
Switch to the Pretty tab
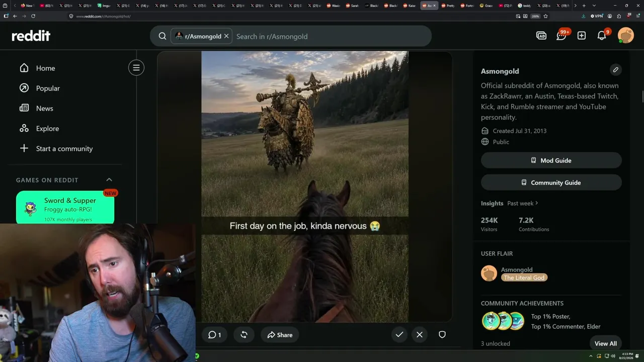[448, 6]
